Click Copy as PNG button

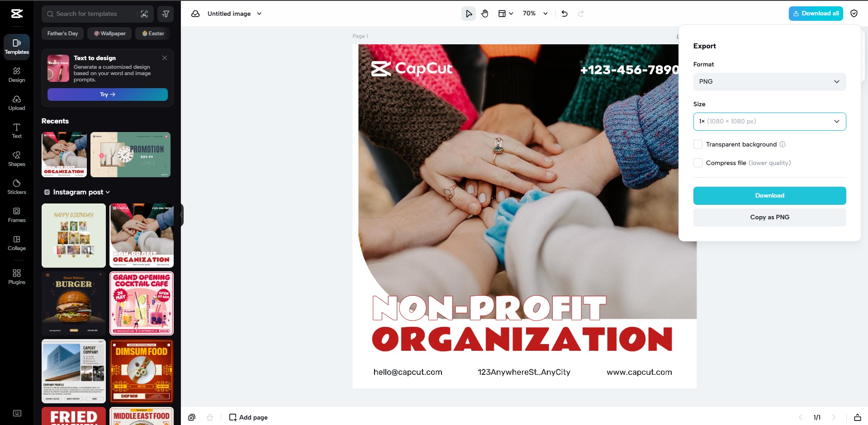(x=769, y=217)
